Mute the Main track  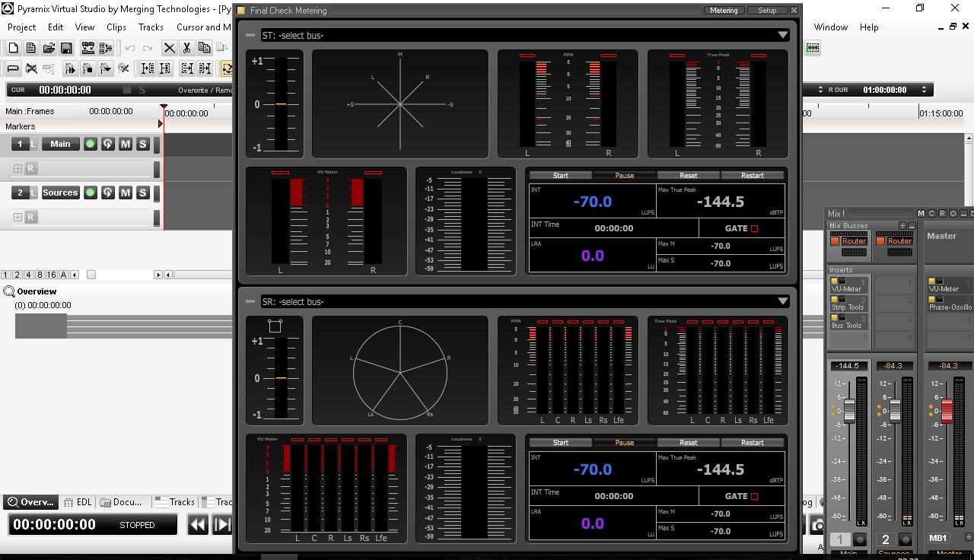(126, 144)
